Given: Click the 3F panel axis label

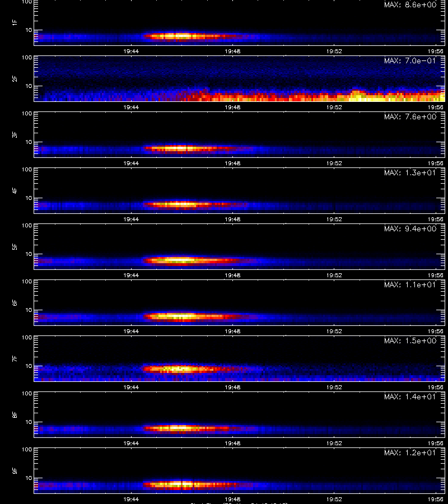Looking at the screenshot, I should (15, 134).
